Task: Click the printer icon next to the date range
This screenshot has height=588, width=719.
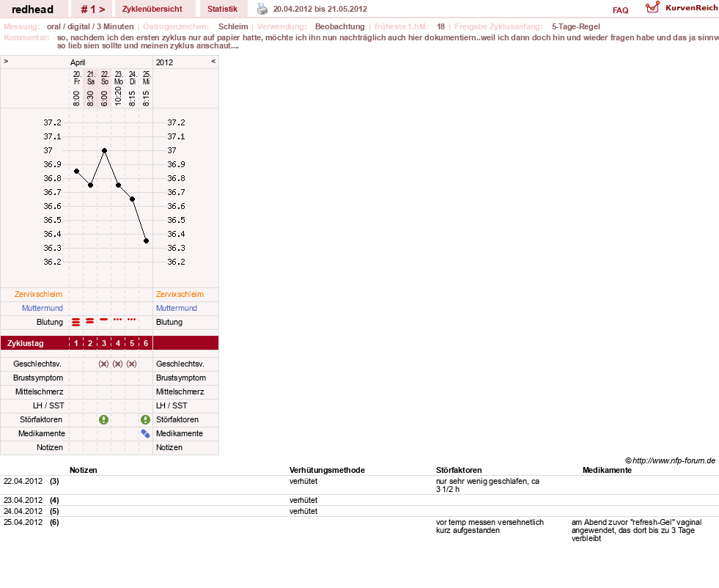Action: click(262, 9)
